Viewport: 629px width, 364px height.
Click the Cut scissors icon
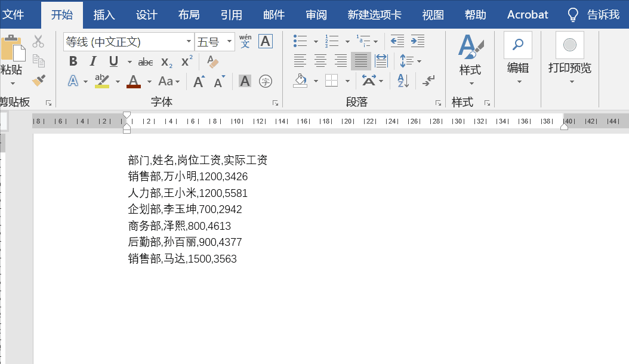coord(38,41)
